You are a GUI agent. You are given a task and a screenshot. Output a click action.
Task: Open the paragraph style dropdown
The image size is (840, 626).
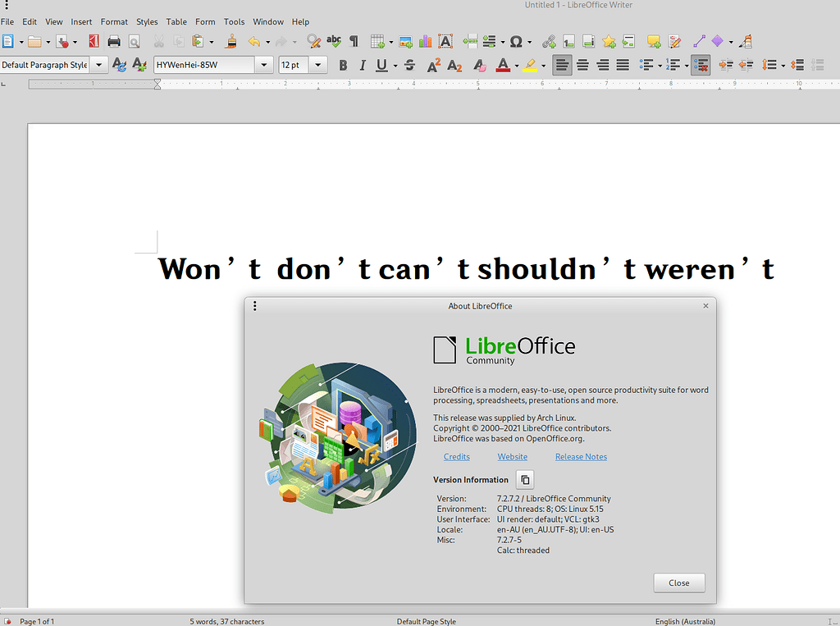coord(98,64)
